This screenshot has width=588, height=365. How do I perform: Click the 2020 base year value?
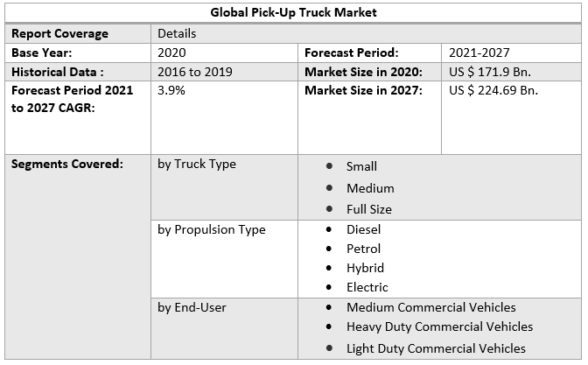pyautogui.click(x=172, y=53)
